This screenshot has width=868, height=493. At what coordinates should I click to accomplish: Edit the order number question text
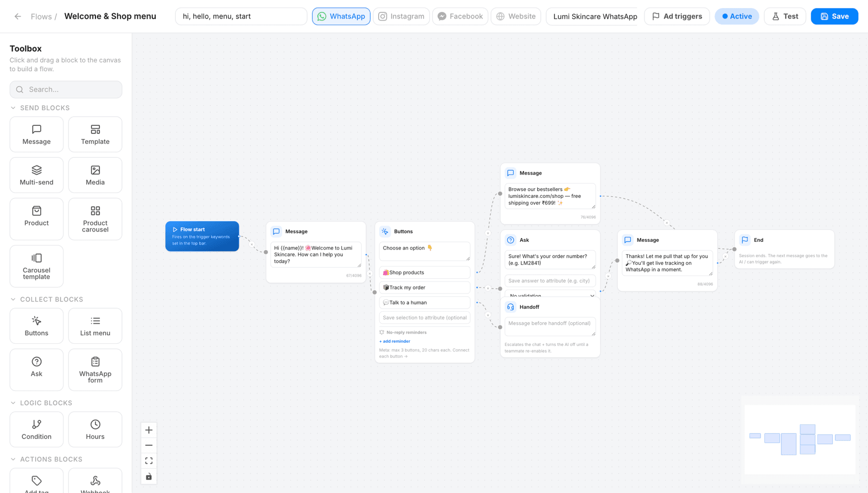coord(550,260)
